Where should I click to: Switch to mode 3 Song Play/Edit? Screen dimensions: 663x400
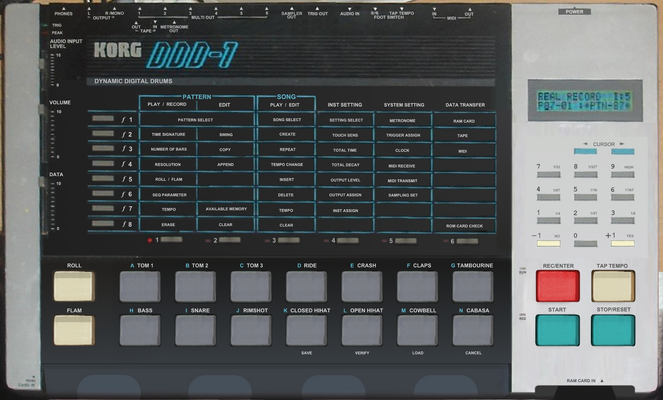pyautogui.click(x=289, y=240)
